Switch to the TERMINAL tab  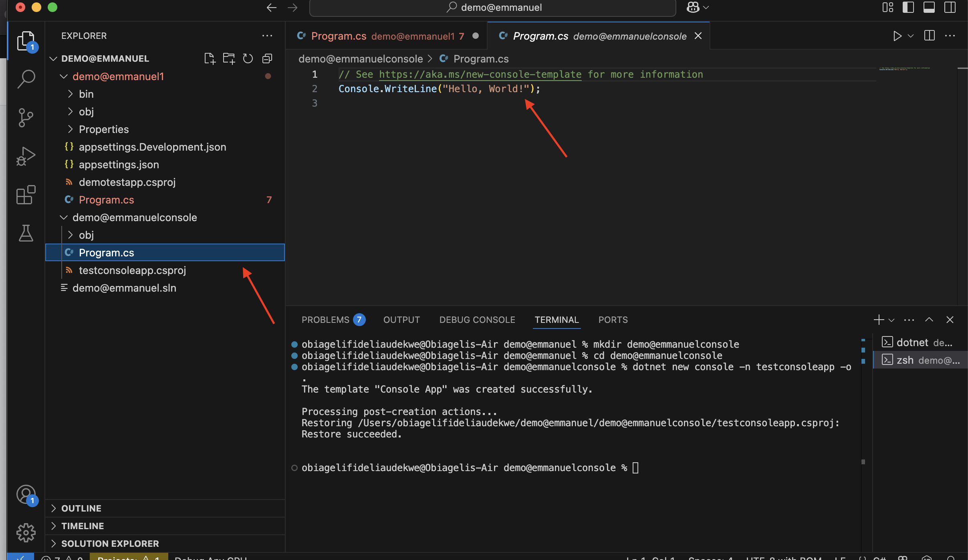pos(557,320)
